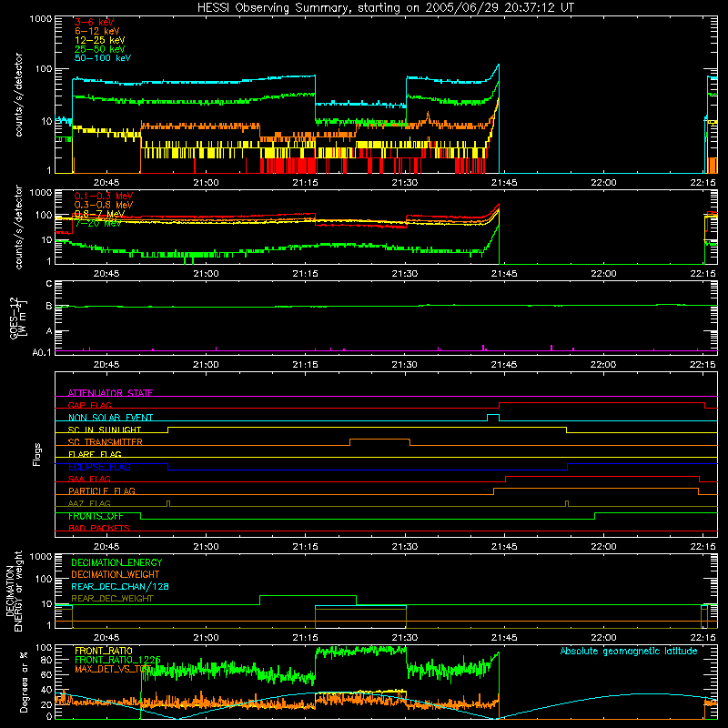Click the A0.1 tick label on GOES panel
Screen dimensions: 728x728
(x=42, y=353)
